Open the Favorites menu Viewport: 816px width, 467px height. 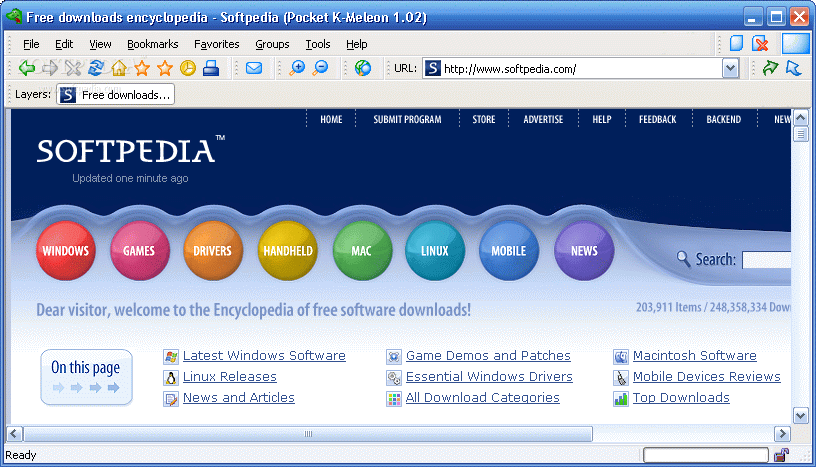pyautogui.click(x=216, y=44)
